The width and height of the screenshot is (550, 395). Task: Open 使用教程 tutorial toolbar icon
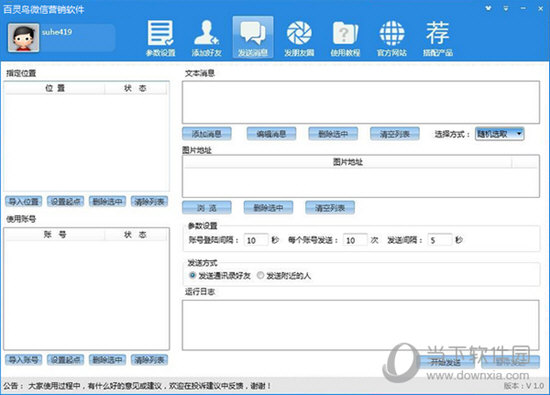pos(345,38)
